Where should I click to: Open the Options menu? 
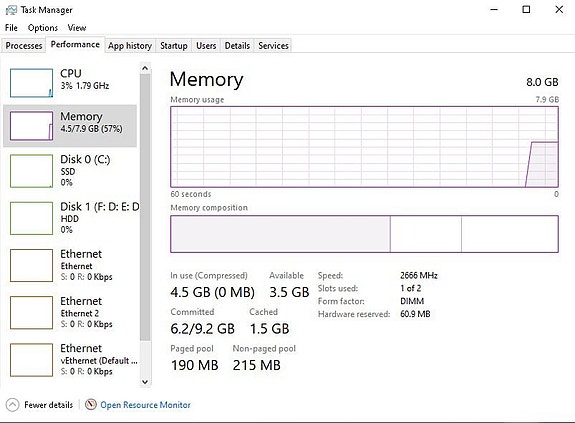(43, 28)
